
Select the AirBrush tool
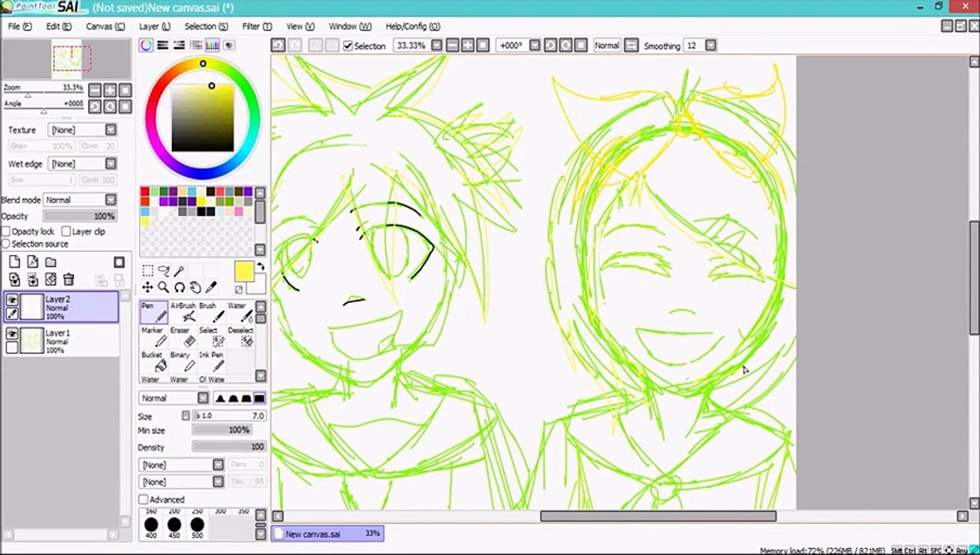point(183,312)
